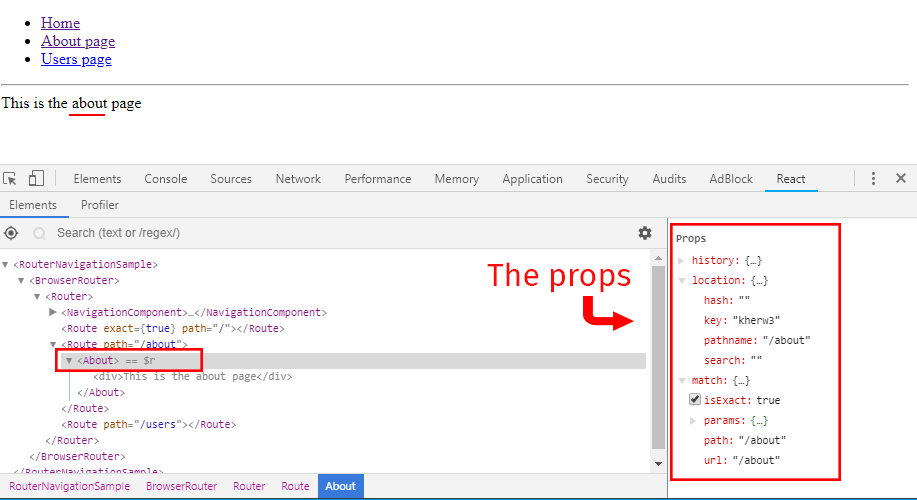This screenshot has height=500, width=917.
Task: Switch to the Profiler tab
Action: point(100,205)
